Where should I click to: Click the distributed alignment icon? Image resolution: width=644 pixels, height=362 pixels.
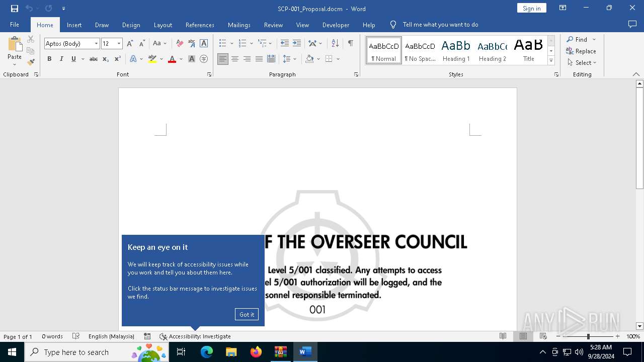271,59
